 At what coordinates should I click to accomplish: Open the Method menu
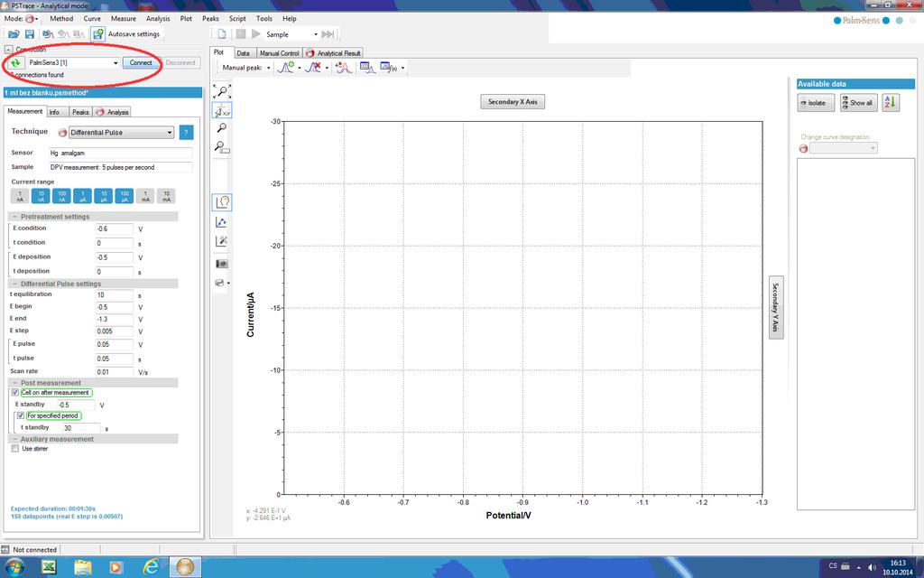[61, 19]
